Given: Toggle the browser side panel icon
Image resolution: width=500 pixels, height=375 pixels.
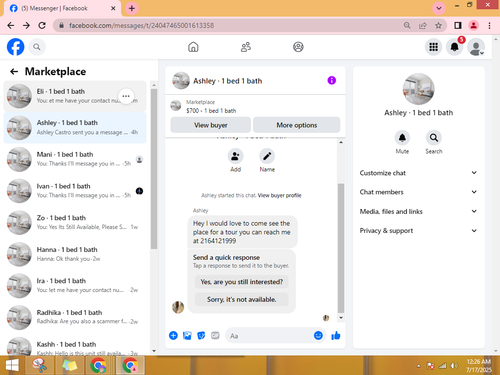Looking at the screenshot, I should click(x=458, y=25).
